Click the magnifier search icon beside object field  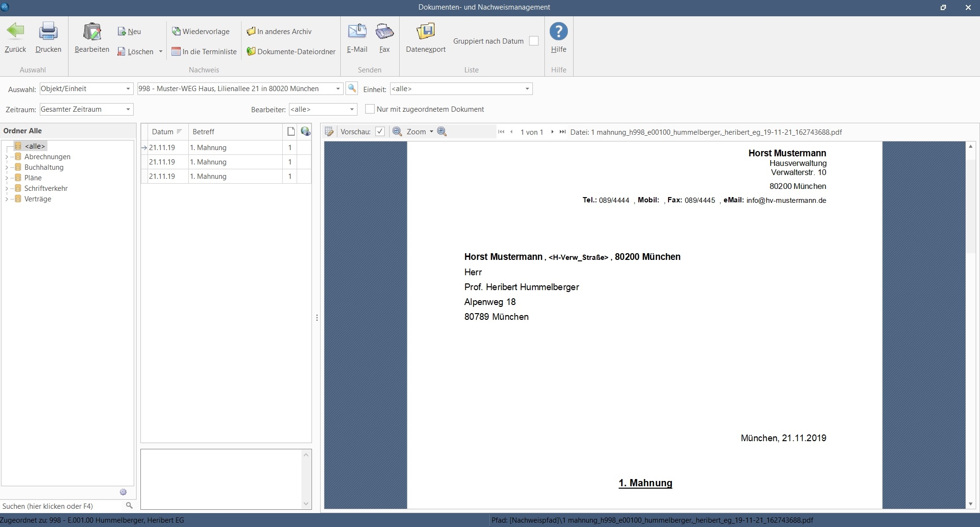click(352, 88)
